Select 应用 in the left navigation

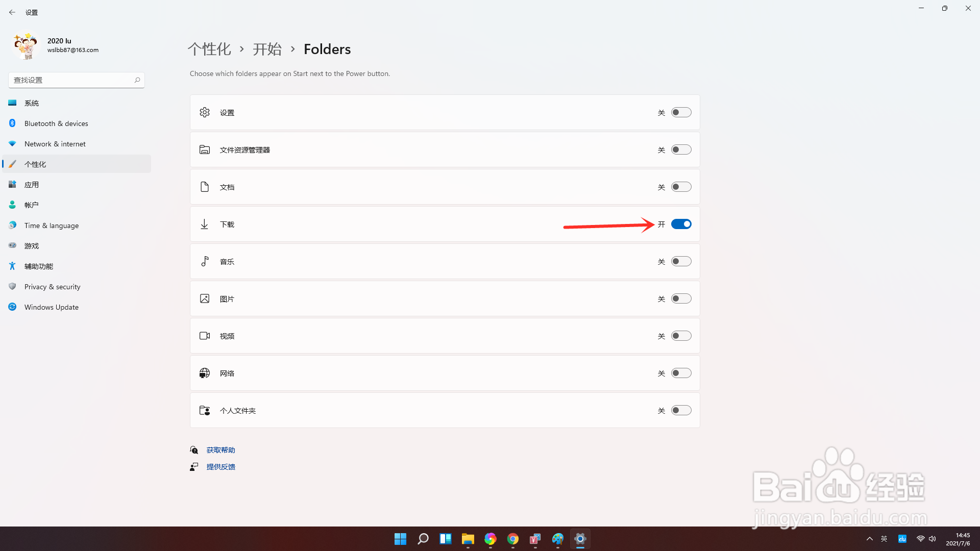point(31,184)
